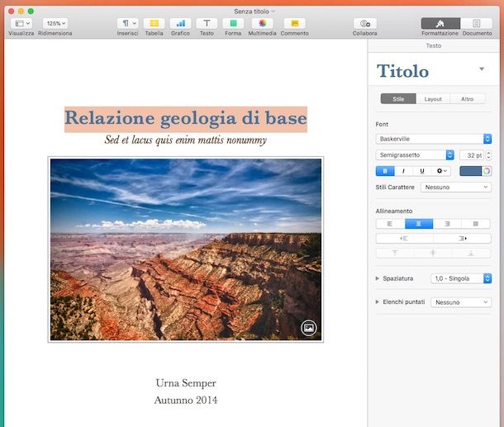
Task: Add a chart with Grafico icon
Action: (x=180, y=23)
